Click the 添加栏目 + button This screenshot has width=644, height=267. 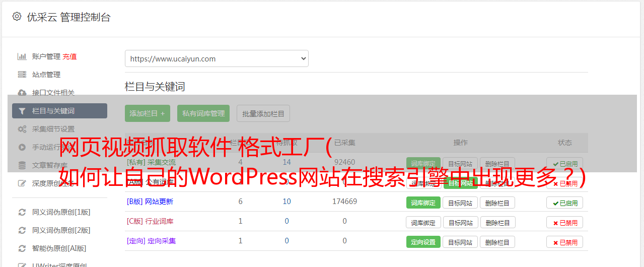click(148, 113)
